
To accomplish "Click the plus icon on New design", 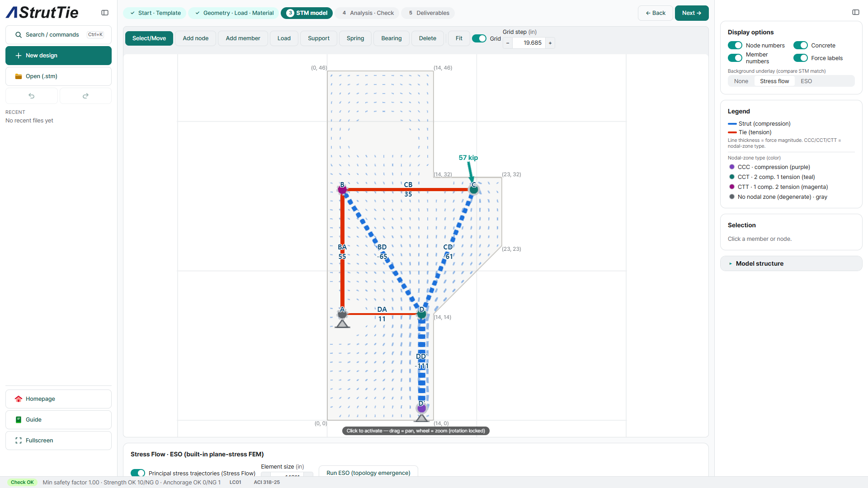I will pyautogui.click(x=19, y=56).
